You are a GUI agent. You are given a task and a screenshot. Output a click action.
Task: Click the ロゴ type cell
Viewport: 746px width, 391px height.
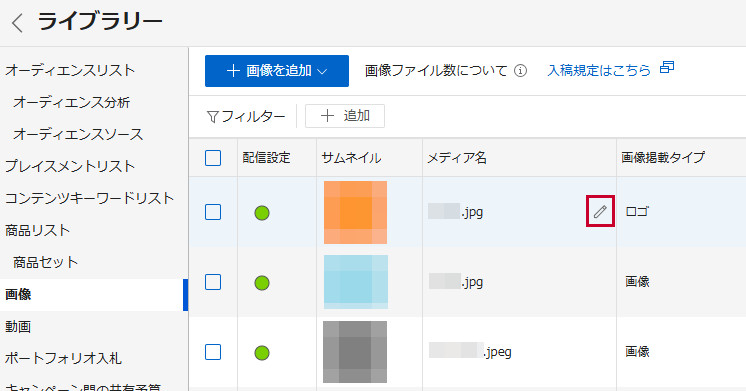click(x=637, y=212)
